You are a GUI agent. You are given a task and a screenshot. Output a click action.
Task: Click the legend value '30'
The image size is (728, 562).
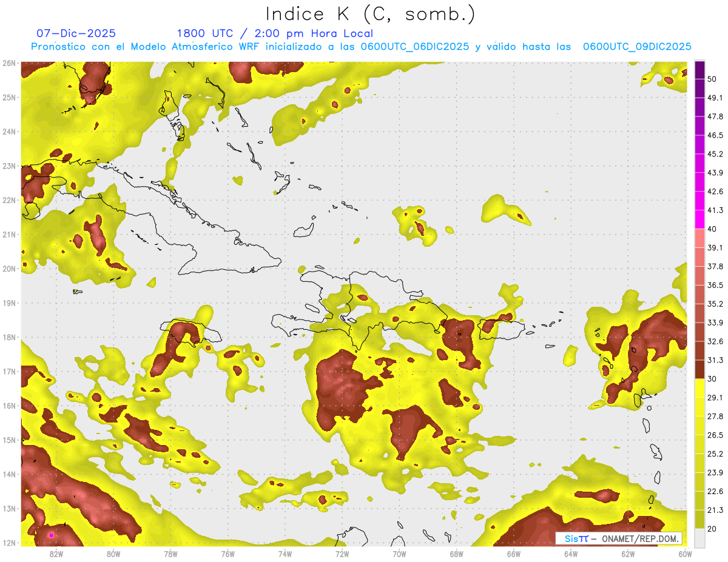(712, 379)
